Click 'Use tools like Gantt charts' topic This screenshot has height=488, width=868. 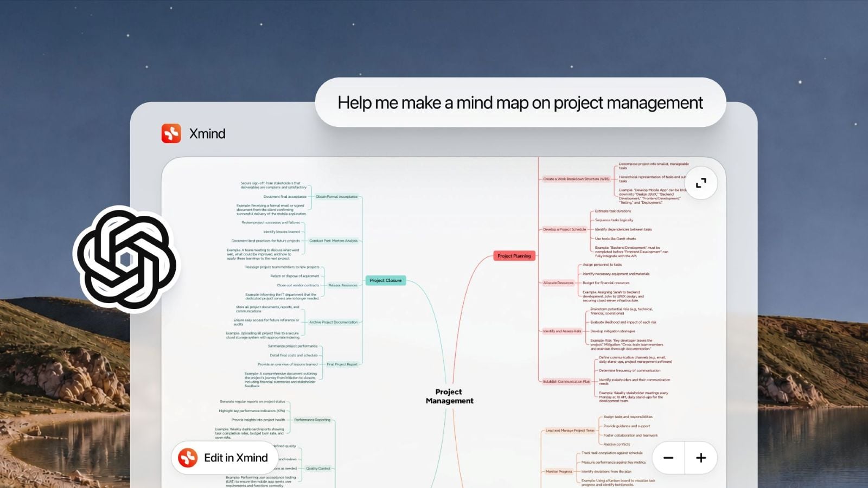point(615,239)
